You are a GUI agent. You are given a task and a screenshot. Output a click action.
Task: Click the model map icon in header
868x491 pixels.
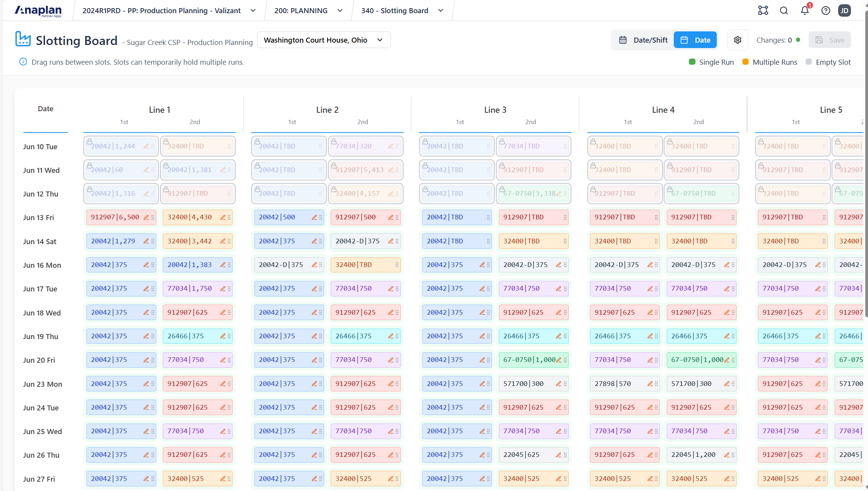tap(763, 10)
